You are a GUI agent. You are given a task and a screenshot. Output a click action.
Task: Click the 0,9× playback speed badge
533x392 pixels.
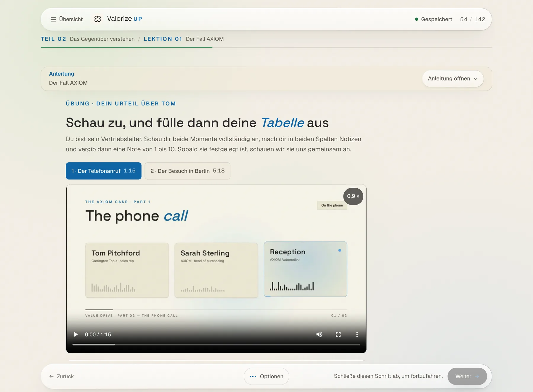click(353, 196)
